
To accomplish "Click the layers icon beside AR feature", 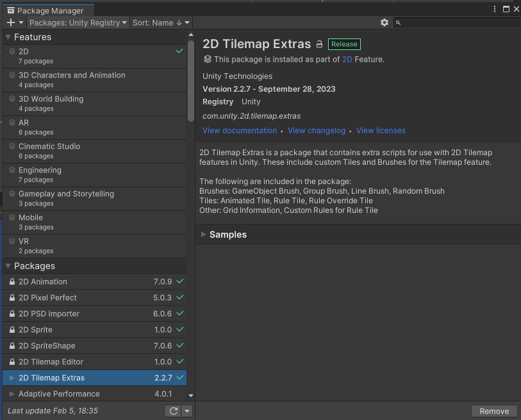I will click(x=12, y=122).
